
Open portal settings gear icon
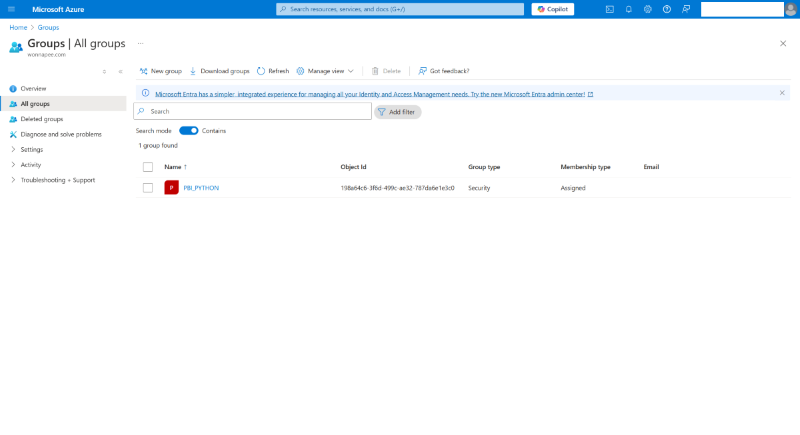point(648,9)
